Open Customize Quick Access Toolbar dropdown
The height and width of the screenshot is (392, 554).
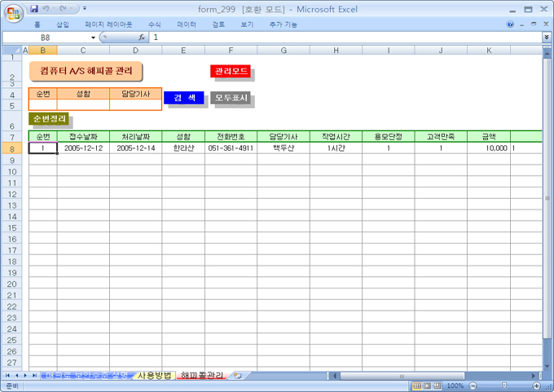[86, 8]
